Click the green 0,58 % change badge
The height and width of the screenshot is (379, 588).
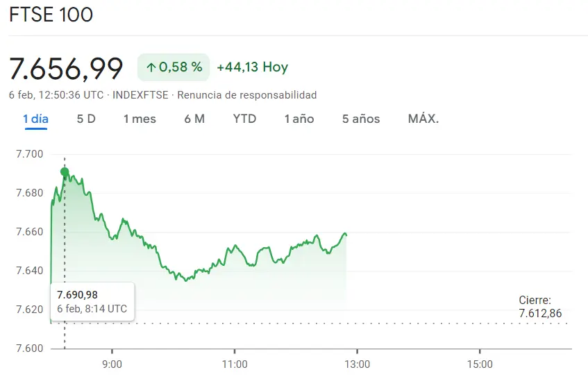coord(174,67)
